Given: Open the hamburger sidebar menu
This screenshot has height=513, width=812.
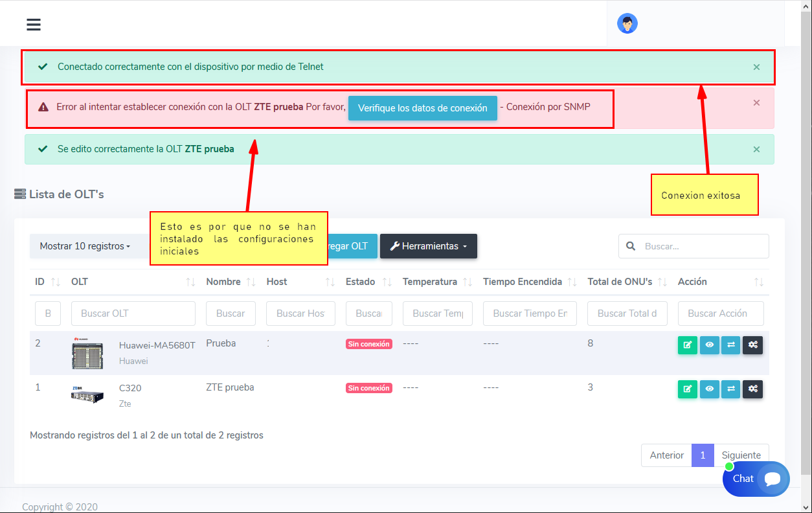Looking at the screenshot, I should point(34,25).
